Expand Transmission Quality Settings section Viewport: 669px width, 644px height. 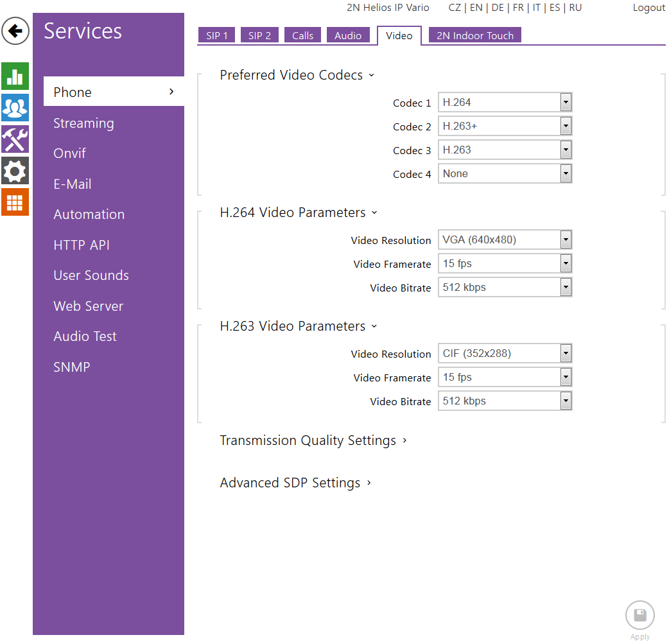(x=313, y=440)
